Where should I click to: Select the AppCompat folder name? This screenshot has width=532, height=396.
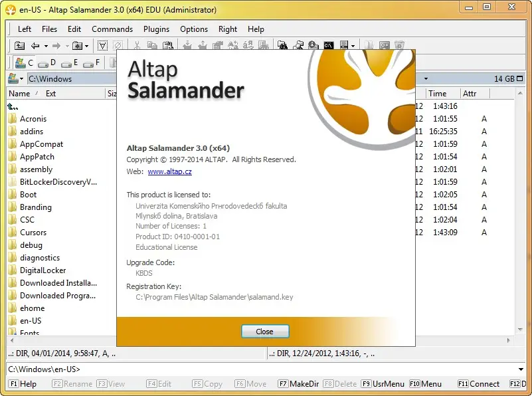pos(41,144)
